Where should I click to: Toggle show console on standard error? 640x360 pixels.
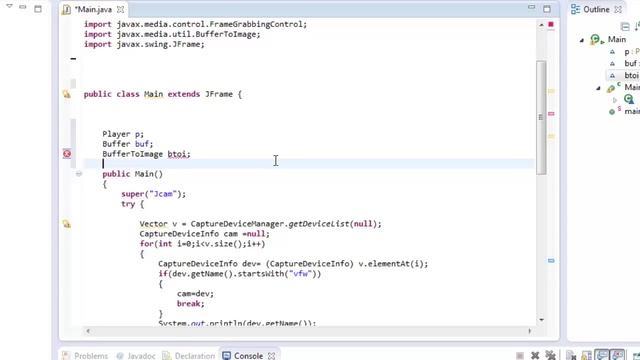618,355
